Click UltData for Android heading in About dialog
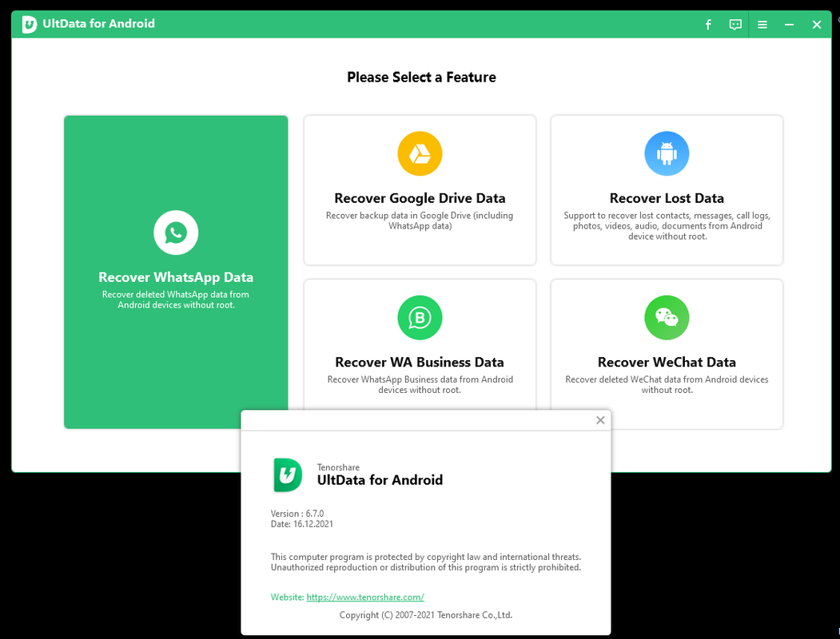 (x=380, y=479)
